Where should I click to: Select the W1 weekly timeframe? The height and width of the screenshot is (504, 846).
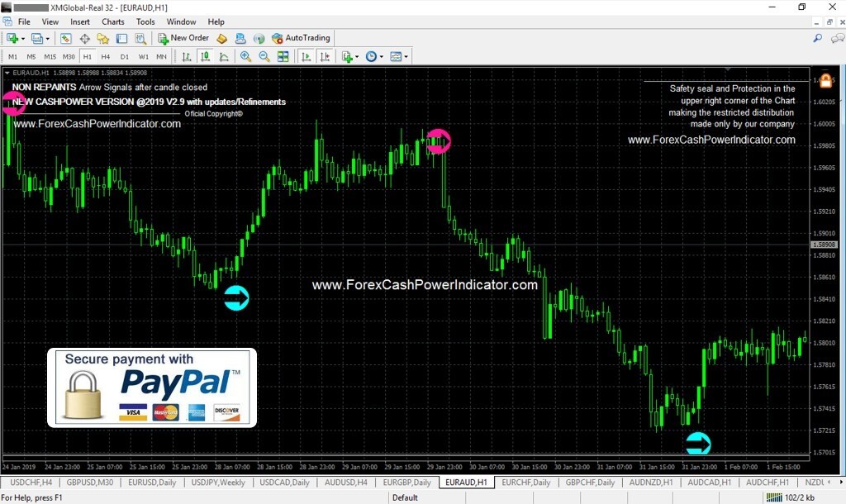coord(144,57)
